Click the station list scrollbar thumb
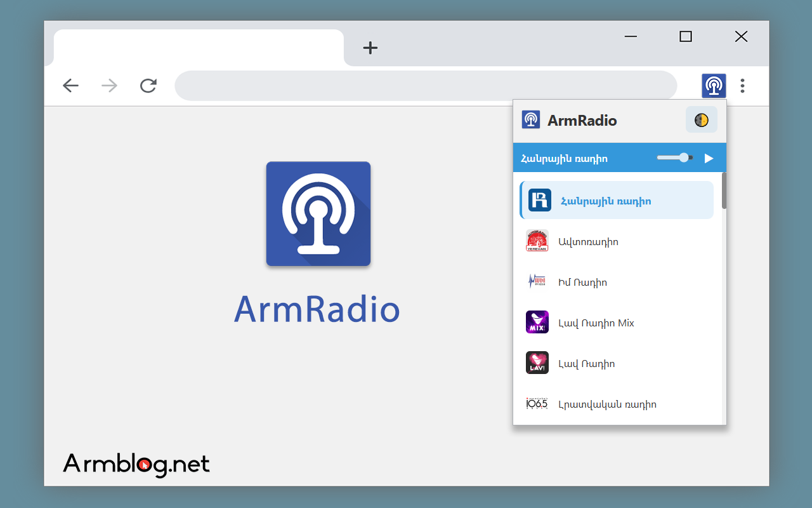 tap(724, 190)
